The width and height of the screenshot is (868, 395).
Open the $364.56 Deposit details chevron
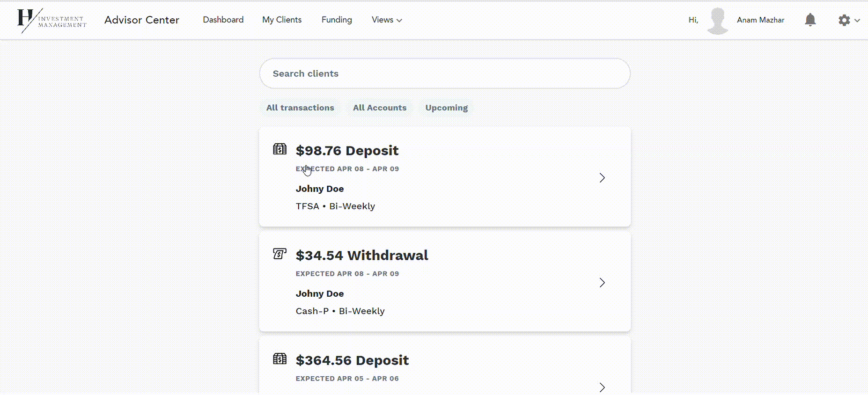pyautogui.click(x=602, y=387)
